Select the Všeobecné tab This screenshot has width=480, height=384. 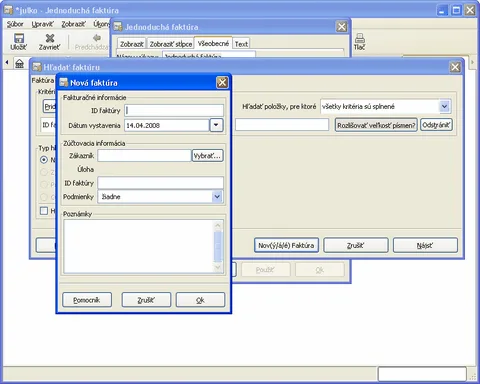tap(213, 43)
